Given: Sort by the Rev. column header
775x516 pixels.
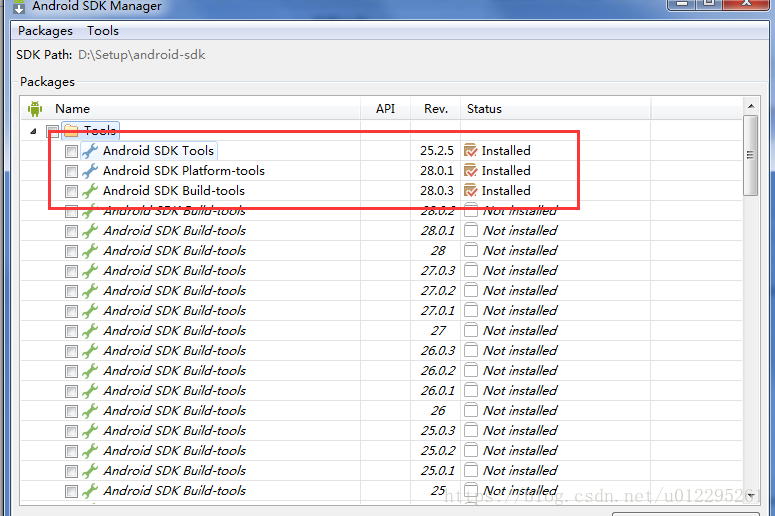Looking at the screenshot, I should [x=436, y=109].
